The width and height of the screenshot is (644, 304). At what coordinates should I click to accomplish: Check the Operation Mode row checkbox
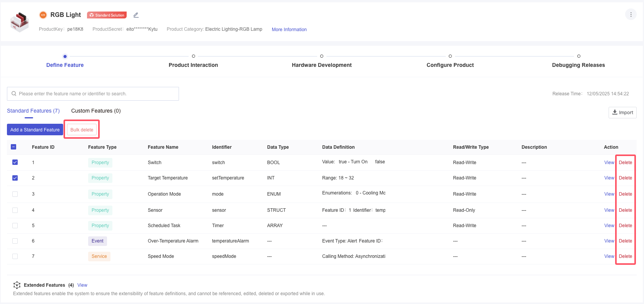click(15, 194)
